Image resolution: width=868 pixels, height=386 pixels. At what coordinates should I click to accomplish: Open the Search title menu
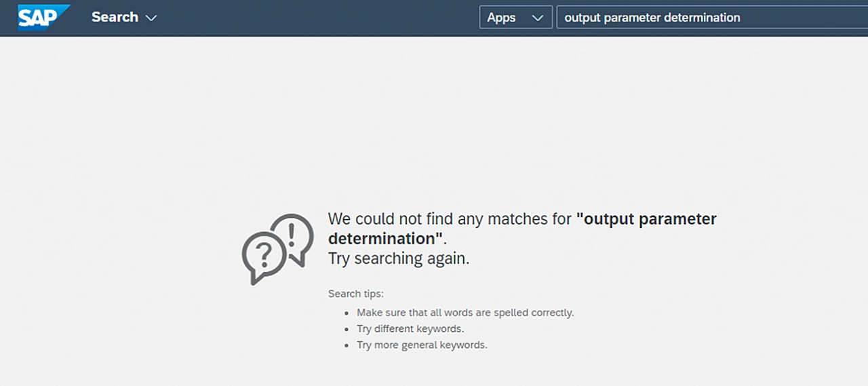[x=124, y=17]
